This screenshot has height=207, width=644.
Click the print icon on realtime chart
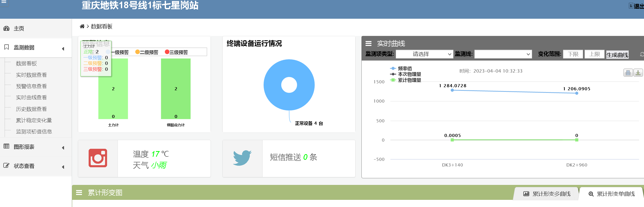click(628, 73)
